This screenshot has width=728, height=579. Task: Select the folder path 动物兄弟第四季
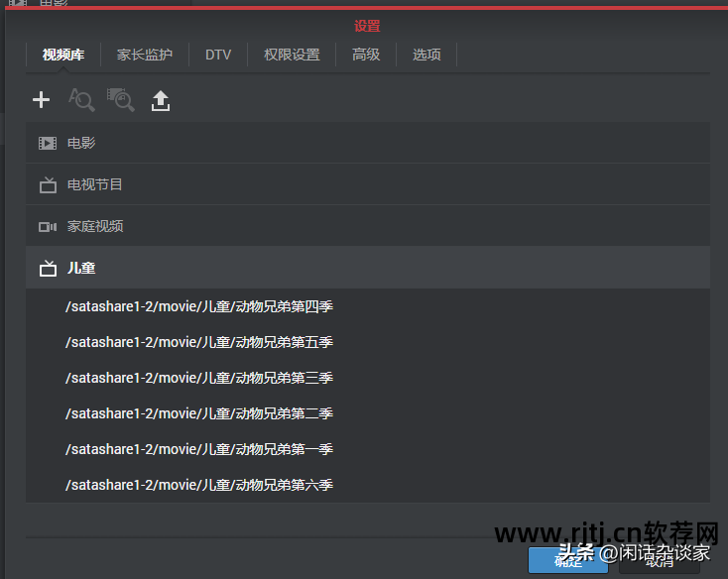coord(199,306)
